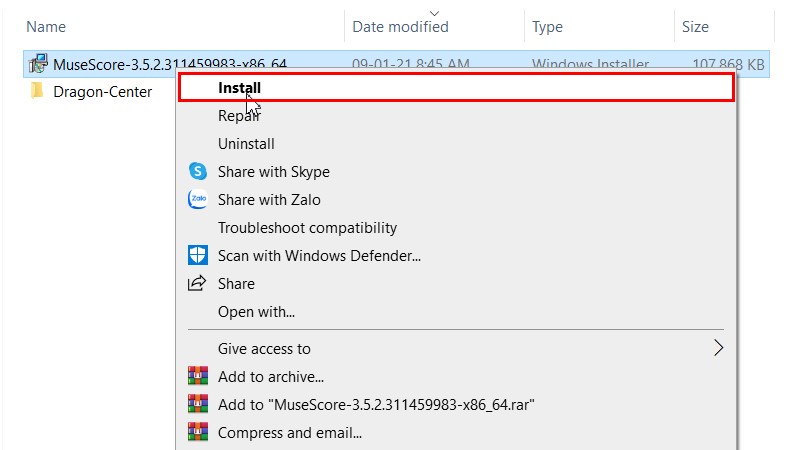Click the sort arrow above Date modified
The image size is (800, 450).
(x=434, y=13)
